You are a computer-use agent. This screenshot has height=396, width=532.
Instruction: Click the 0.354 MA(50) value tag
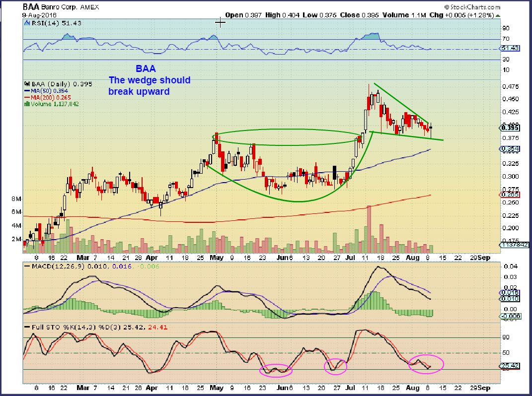pos(510,149)
